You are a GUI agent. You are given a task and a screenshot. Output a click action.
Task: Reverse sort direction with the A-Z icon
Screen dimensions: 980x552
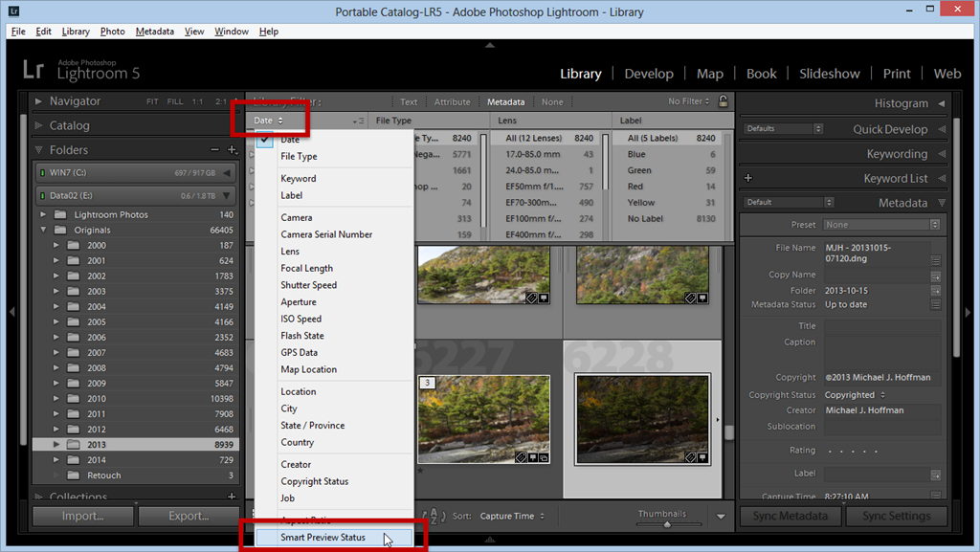coord(434,516)
